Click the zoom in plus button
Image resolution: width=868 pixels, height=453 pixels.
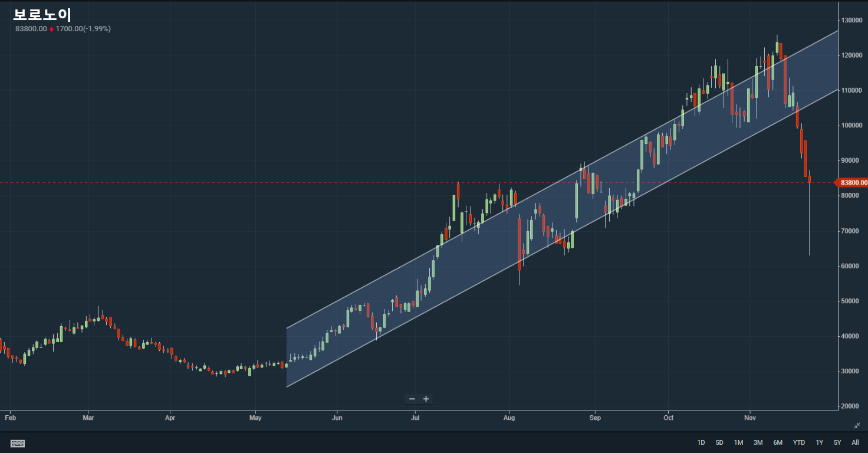pyautogui.click(x=426, y=399)
